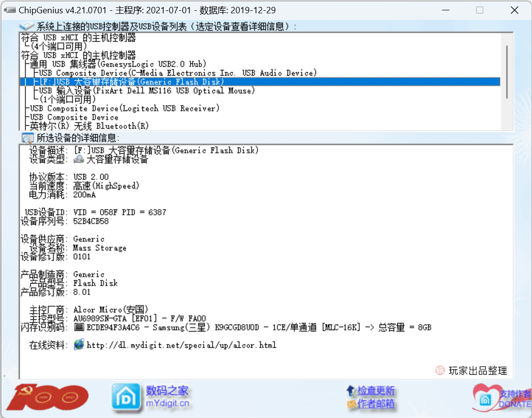Click the device list vertical scrollbar
This screenshot has height=418, width=532.
(x=507, y=72)
